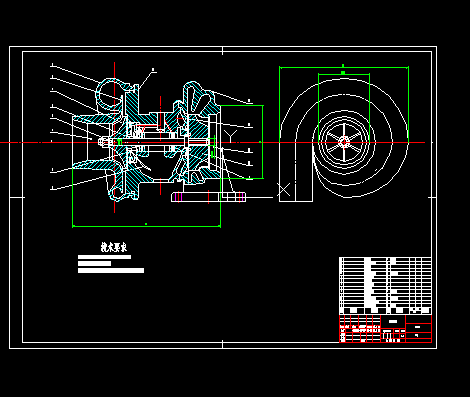Image resolution: width=470 pixels, height=397 pixels.
Task: Select the Y-shaped surface roughness symbol
Action: 230,136
